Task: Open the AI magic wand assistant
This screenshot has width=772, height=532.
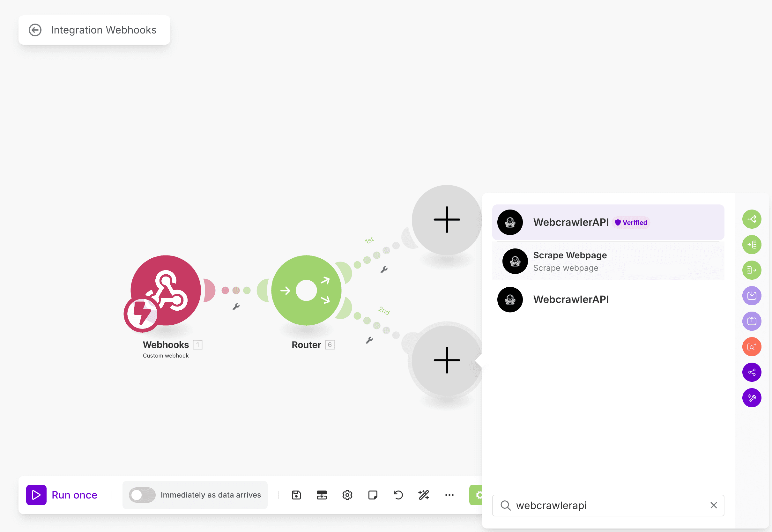Action: tap(423, 495)
